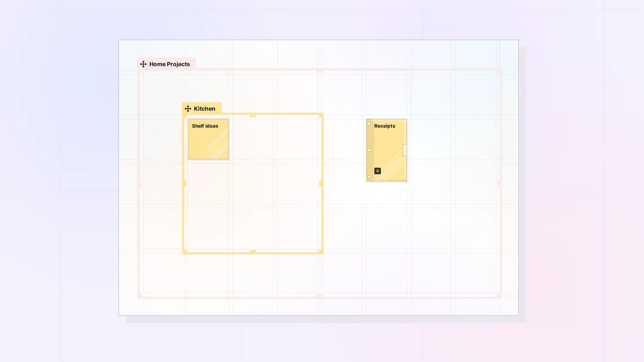Click the move icon beside Home Projects

(x=143, y=64)
